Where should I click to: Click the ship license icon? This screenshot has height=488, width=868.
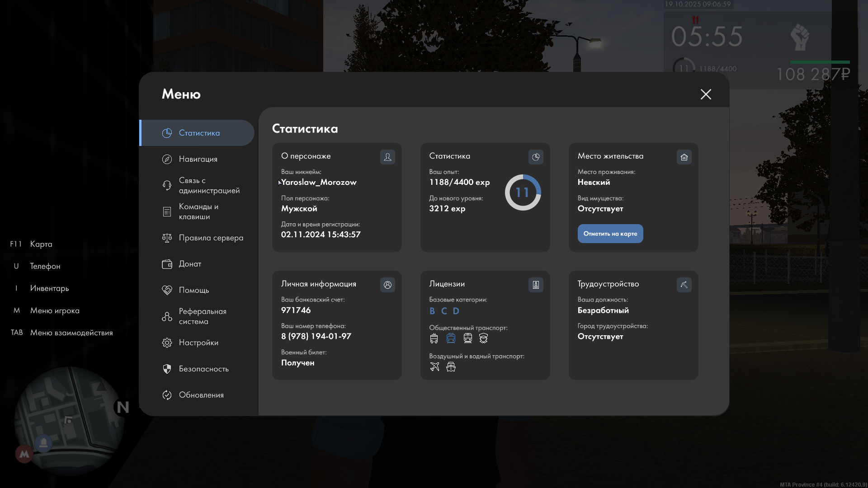(x=451, y=366)
